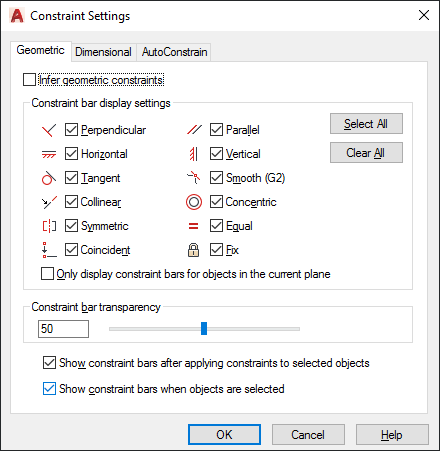The height and width of the screenshot is (451, 440).
Task: Click the Perpendicular constraint icon
Action: [x=49, y=130]
